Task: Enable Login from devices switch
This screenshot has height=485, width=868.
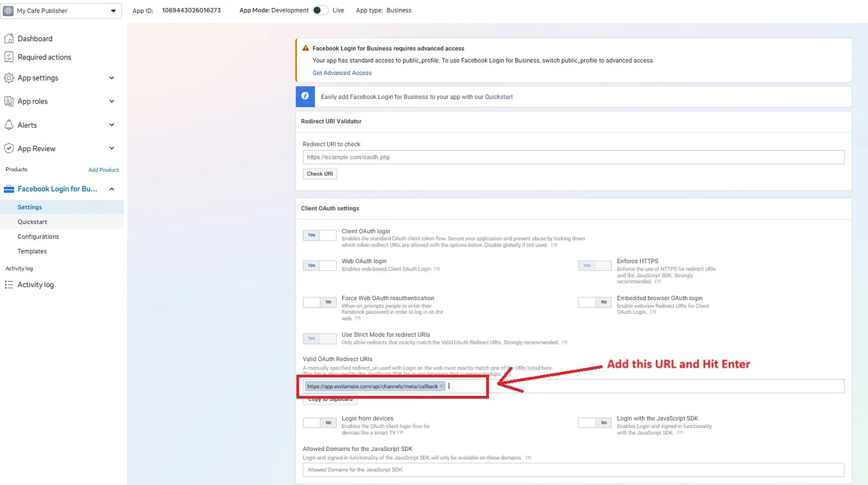Action: (x=319, y=422)
